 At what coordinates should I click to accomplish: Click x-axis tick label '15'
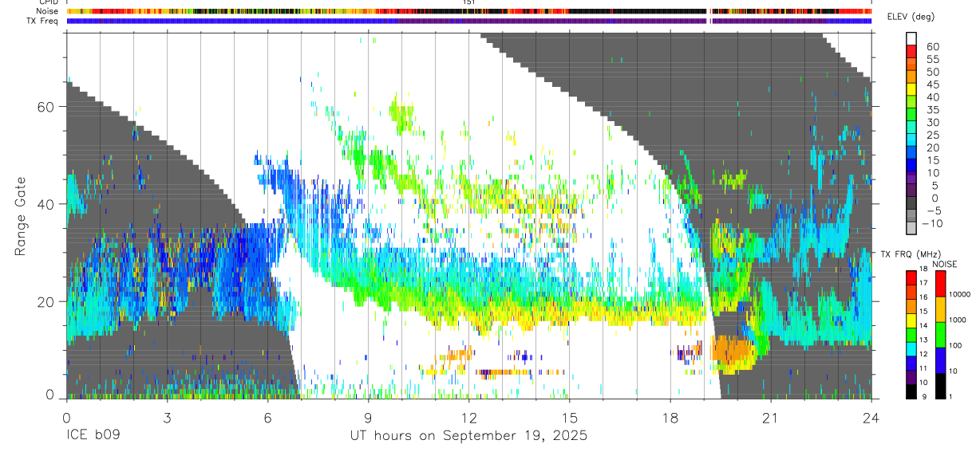(x=570, y=419)
